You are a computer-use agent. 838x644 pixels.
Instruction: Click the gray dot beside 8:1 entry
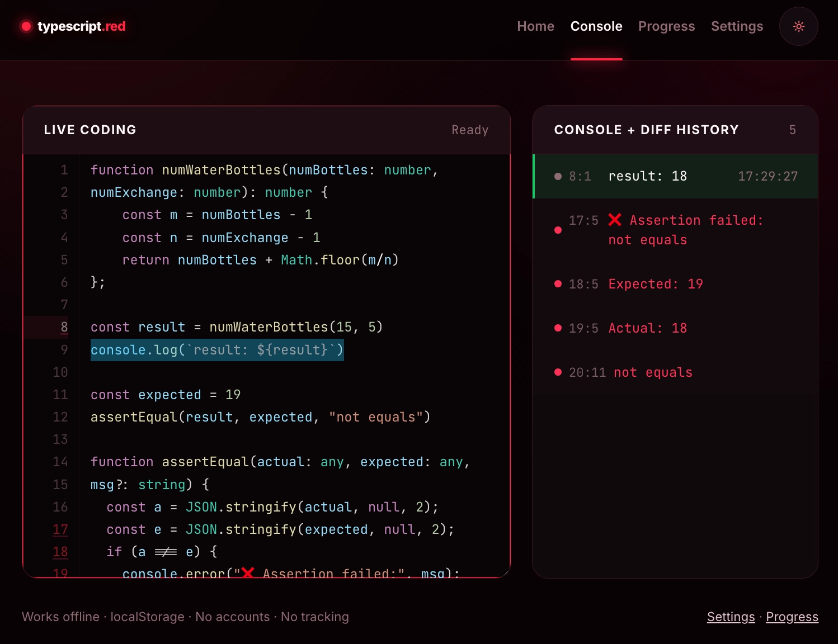[x=558, y=176]
